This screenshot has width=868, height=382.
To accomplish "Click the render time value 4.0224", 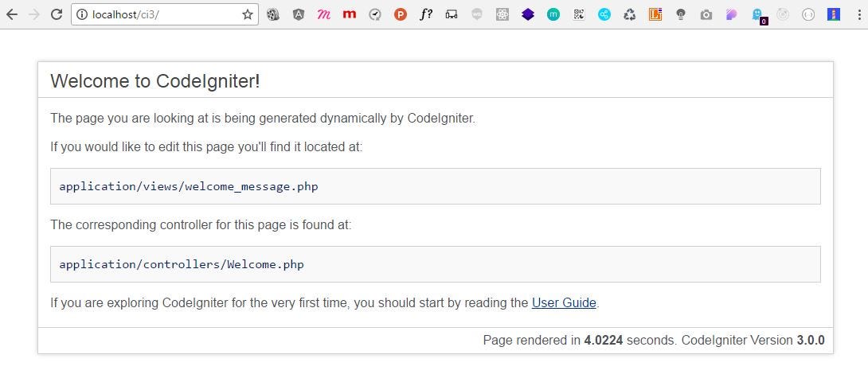I will point(604,340).
